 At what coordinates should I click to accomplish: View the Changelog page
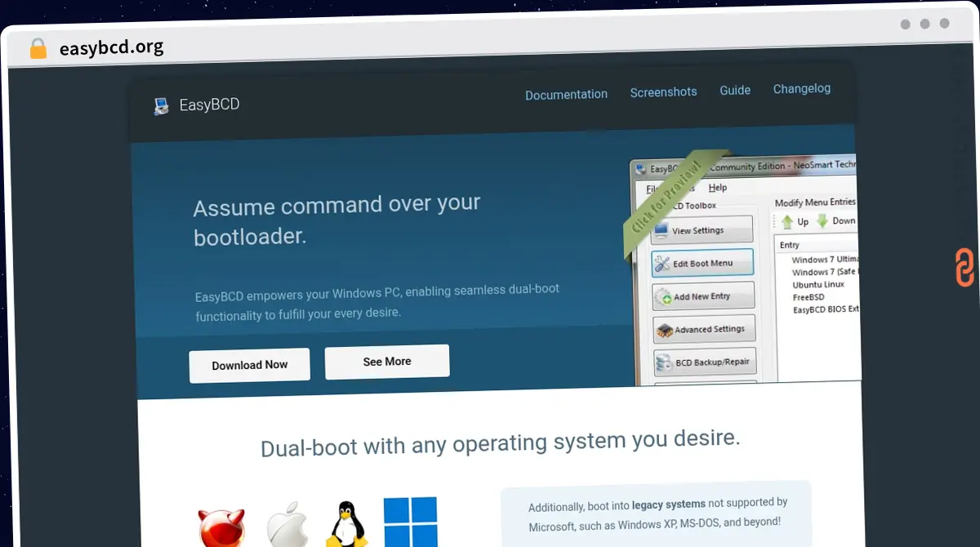(x=802, y=89)
